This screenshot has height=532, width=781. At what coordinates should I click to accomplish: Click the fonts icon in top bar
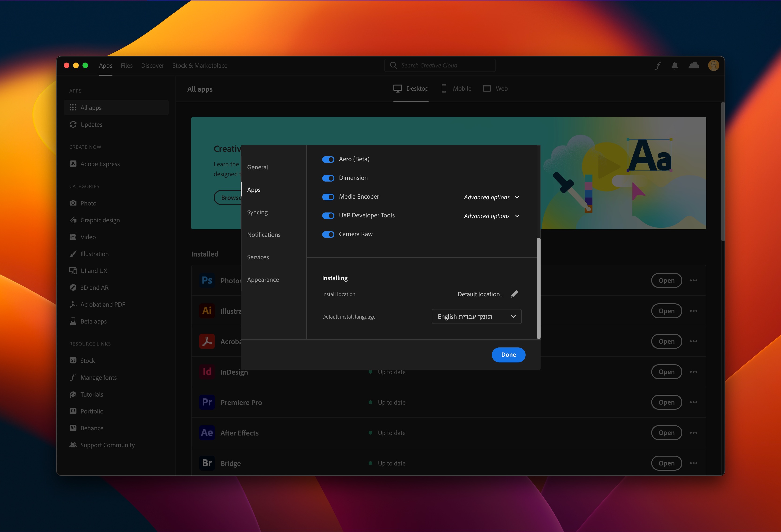(658, 66)
